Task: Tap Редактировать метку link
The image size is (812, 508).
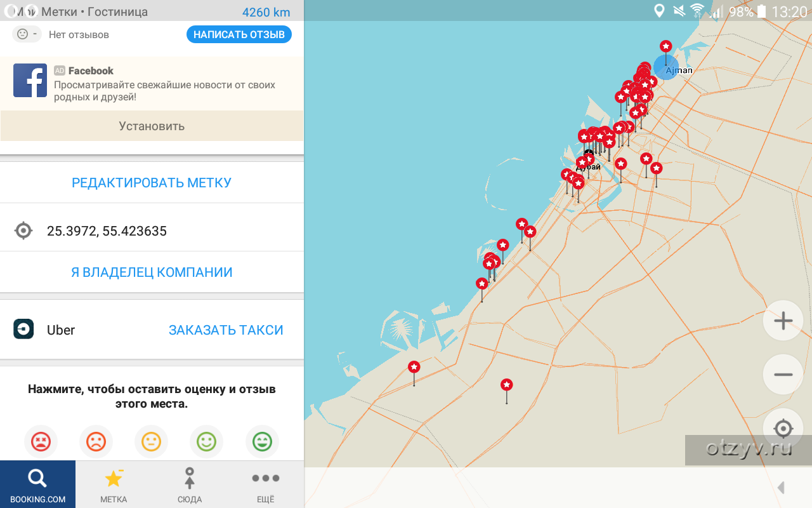Action: tap(152, 183)
